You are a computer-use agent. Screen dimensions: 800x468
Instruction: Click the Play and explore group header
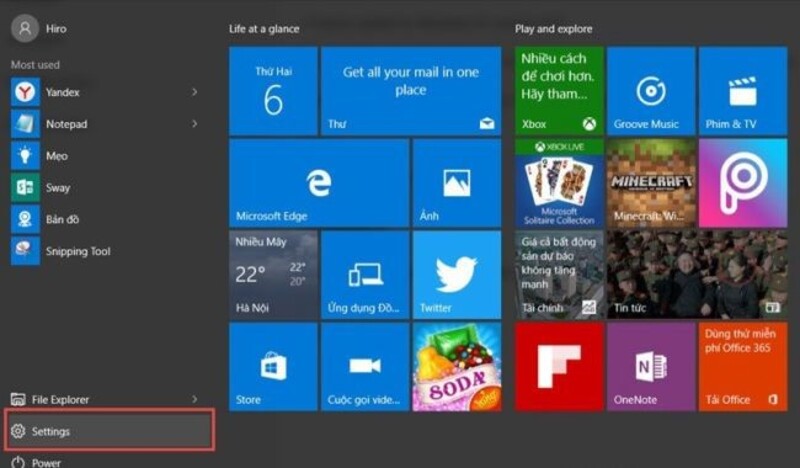click(x=554, y=29)
